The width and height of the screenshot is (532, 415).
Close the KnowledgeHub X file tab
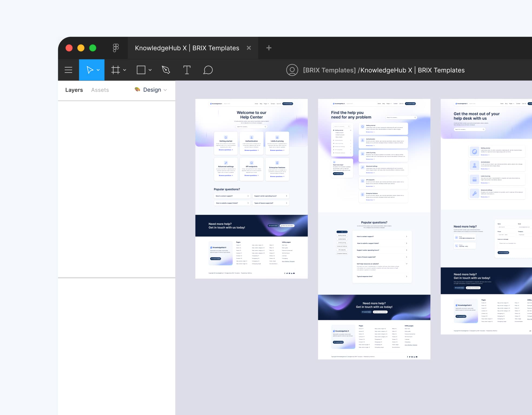[x=249, y=48]
